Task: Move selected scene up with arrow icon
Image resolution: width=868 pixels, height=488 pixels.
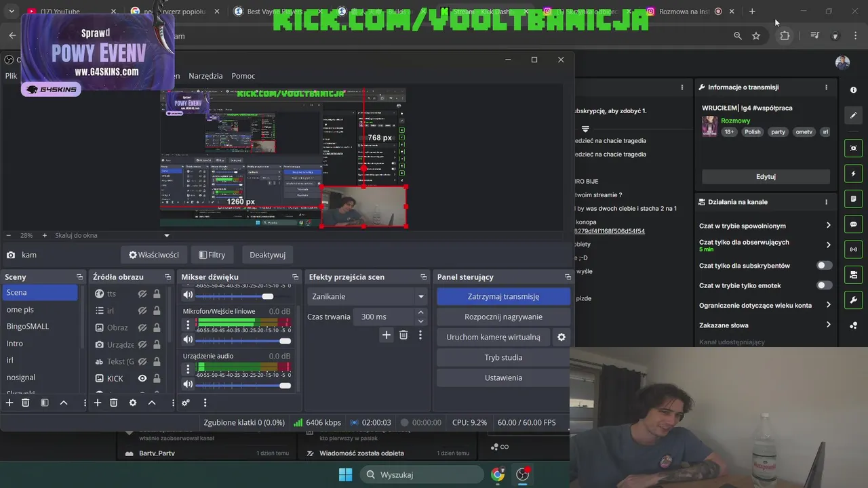Action: (x=64, y=403)
